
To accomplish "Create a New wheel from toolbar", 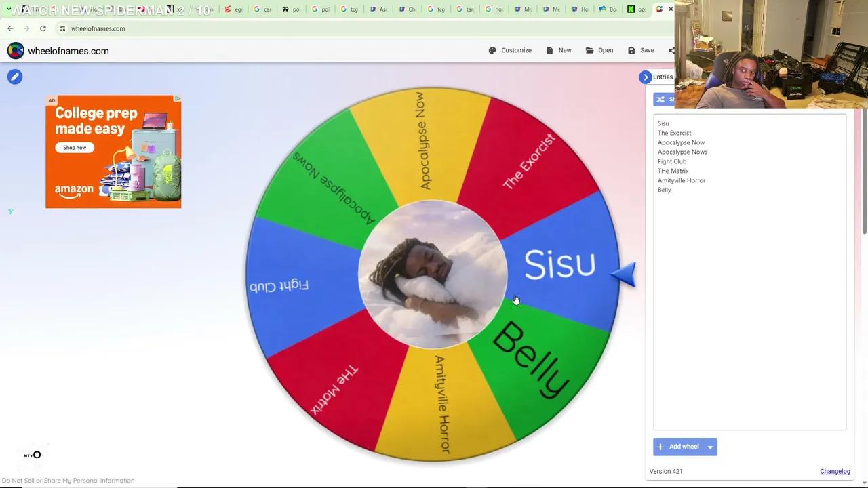I will pyautogui.click(x=559, y=50).
